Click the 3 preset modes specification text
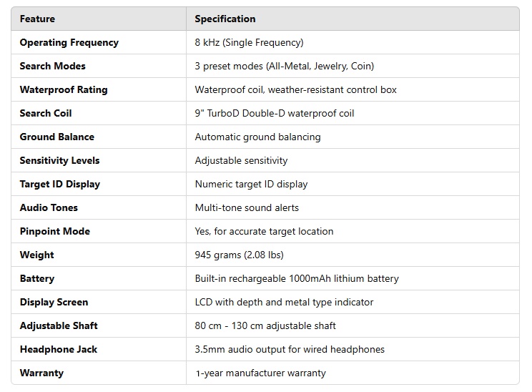The image size is (532, 392). 285,66
